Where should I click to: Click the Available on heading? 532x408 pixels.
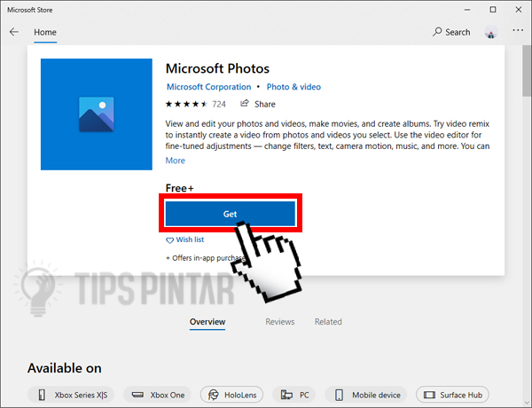click(65, 368)
